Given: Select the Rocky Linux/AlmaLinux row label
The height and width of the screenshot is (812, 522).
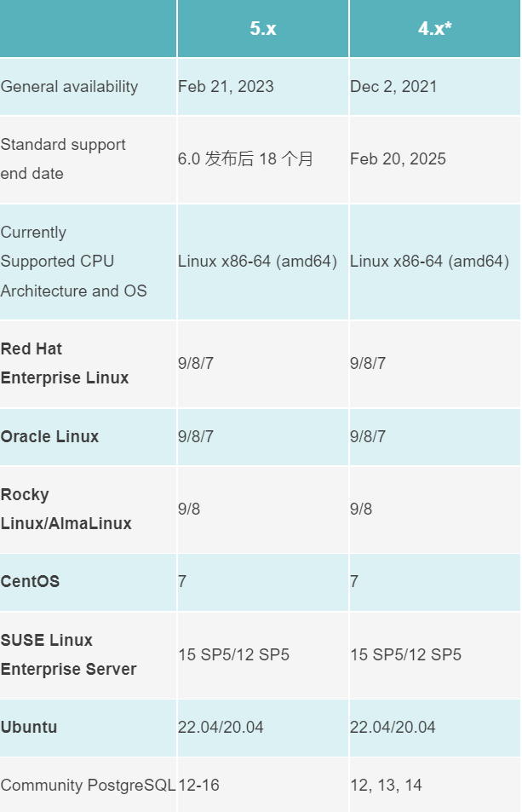Looking at the screenshot, I should pyautogui.click(x=66, y=510).
